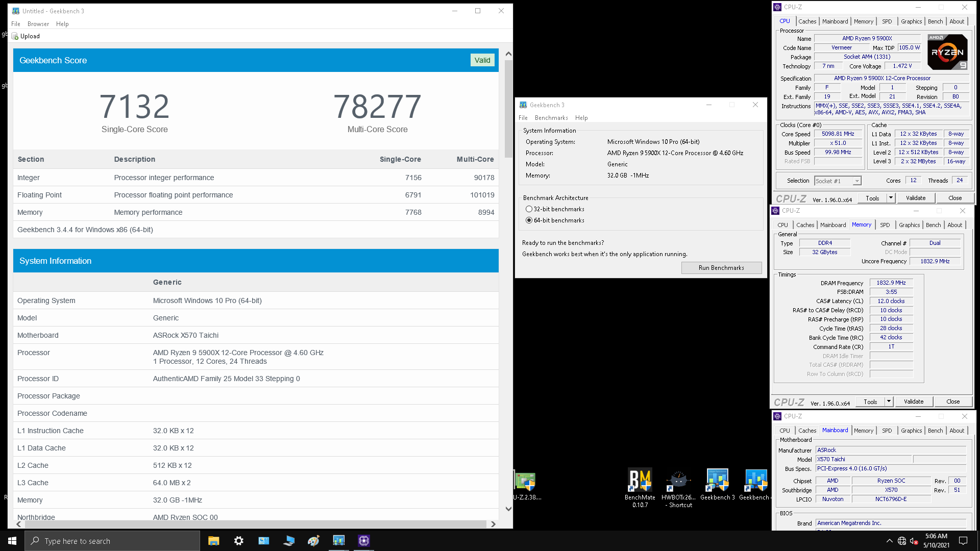Click the scroll-left arrow in Geekbench results
This screenshot has width=980, height=551.
(19, 524)
